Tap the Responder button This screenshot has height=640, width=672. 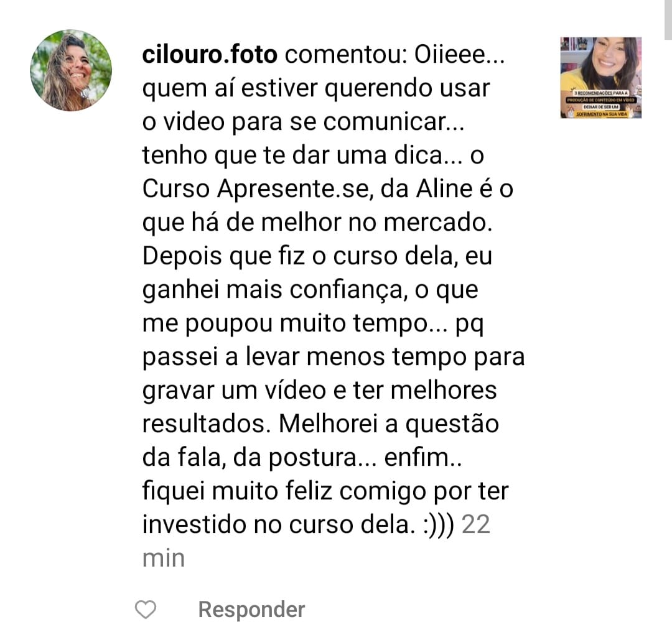[x=251, y=609]
